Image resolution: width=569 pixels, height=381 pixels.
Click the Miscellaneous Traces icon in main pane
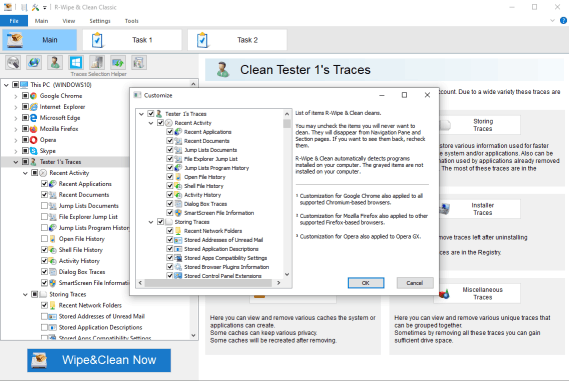(x=444, y=294)
